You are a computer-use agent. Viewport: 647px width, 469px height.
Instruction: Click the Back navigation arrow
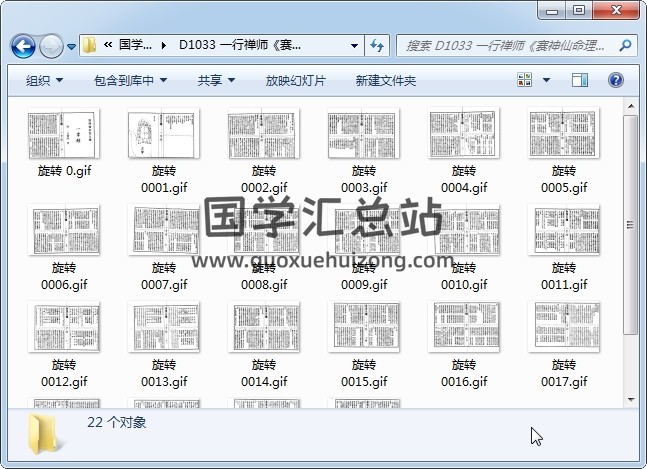point(23,46)
